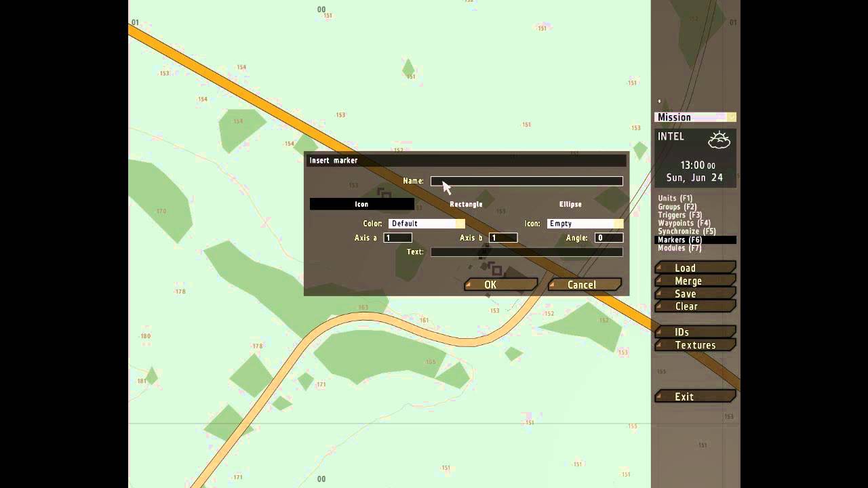Switch to Synchronize (F5) mode
Image resolution: width=868 pixels, height=488 pixels.
(687, 231)
